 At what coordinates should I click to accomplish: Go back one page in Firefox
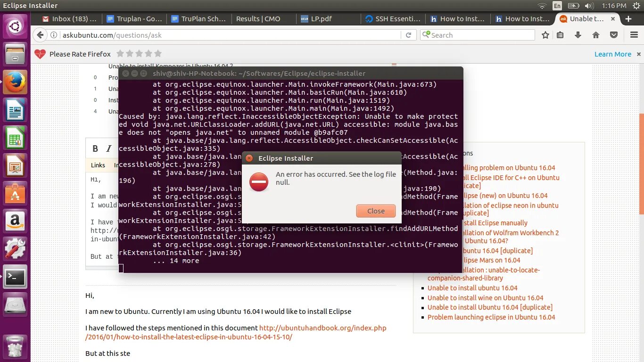41,35
